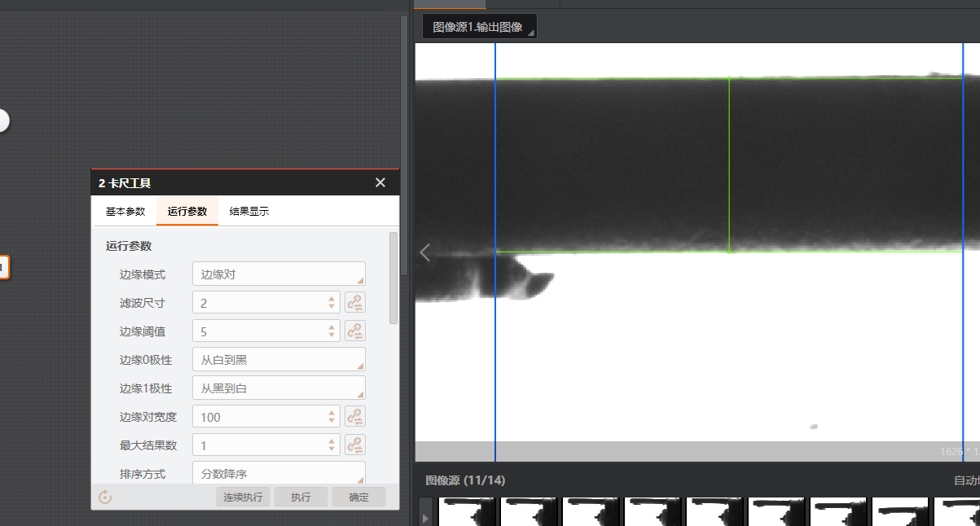Click the 滤波尺寸 value spinner arrows
The height and width of the screenshot is (526, 980).
[332, 303]
